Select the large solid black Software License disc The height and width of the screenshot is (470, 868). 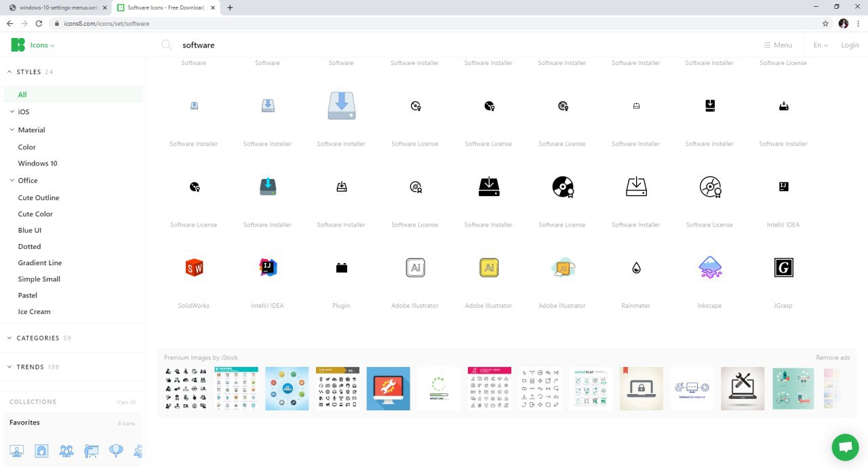pos(563,187)
